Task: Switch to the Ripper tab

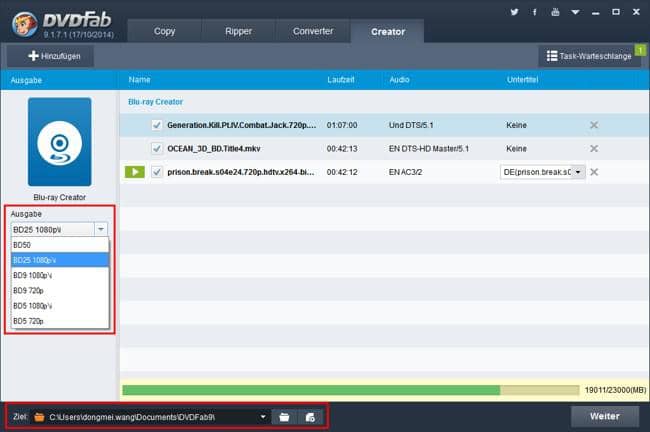Action: tap(238, 31)
